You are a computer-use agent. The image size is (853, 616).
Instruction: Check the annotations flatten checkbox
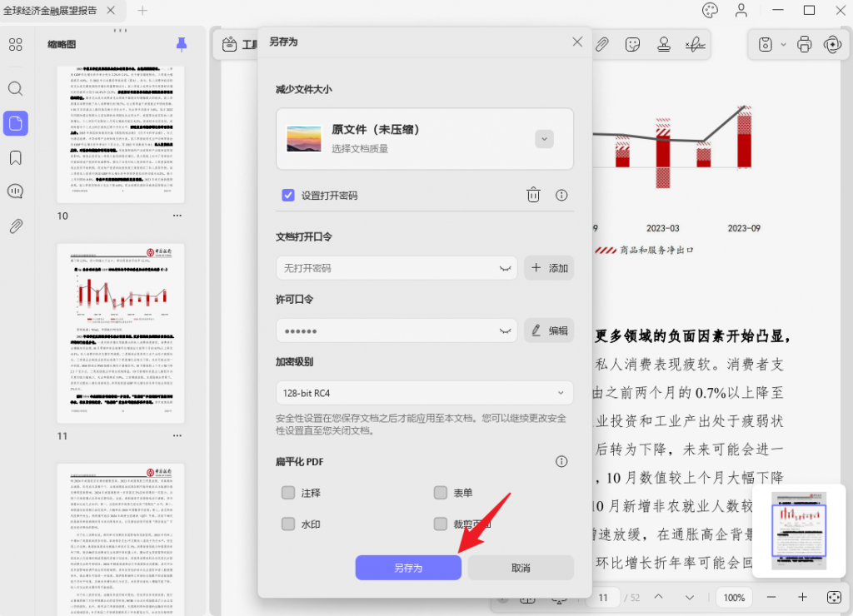click(288, 493)
